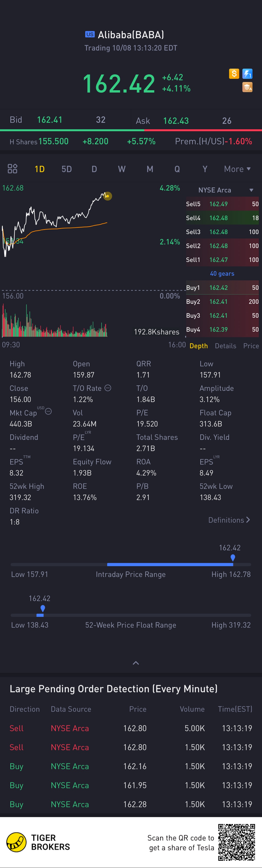The height and width of the screenshot is (868, 262).
Task: Switch to the W weekly chart
Action: (x=122, y=169)
